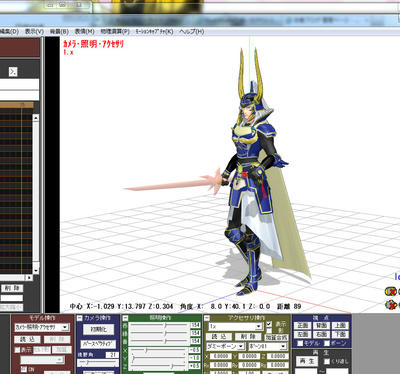The image size is (400, 374).
Task: Open the ヘルプ(H) menu
Action: pos(192,32)
